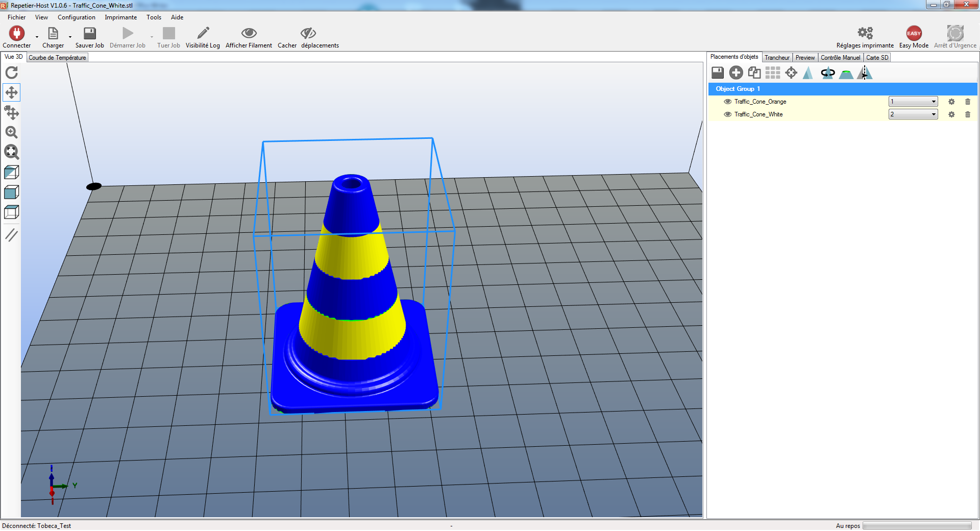Center the object using the crosshair icon

(x=791, y=73)
